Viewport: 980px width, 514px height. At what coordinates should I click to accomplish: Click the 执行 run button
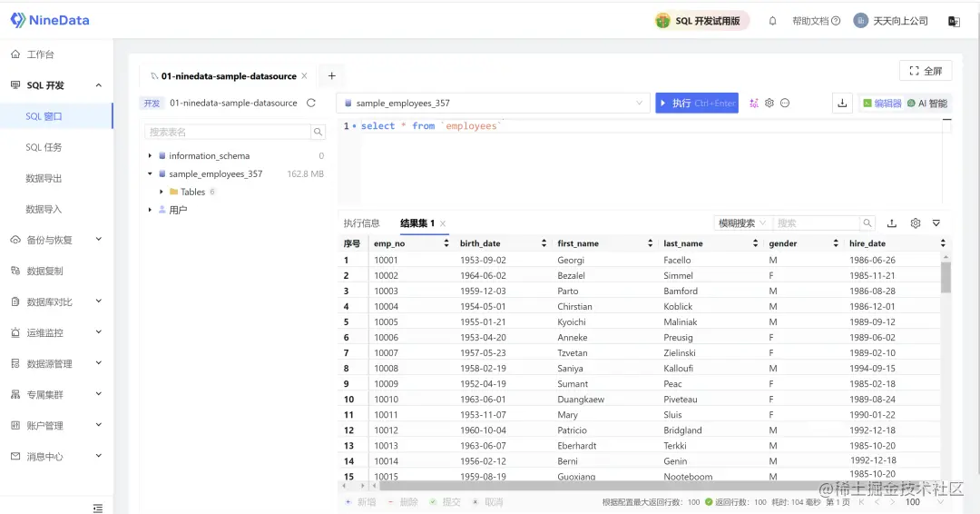697,104
